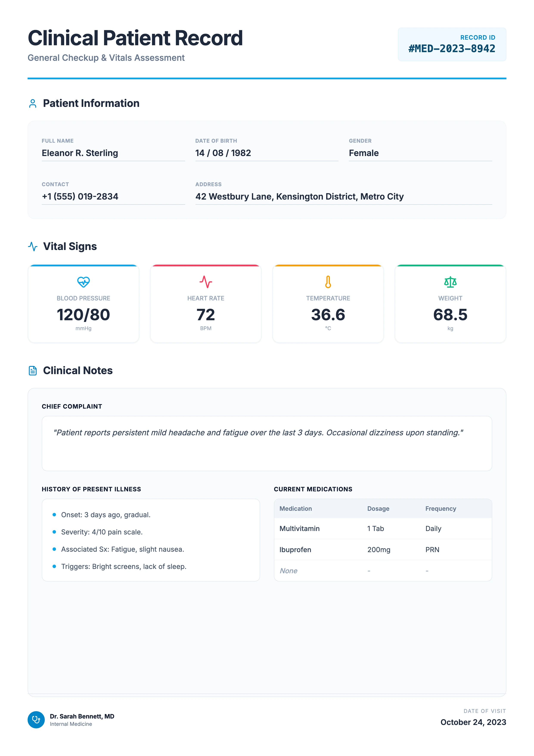The image size is (534, 756).
Task: Click the General Checkup & Vitals Assessment subtitle
Action: click(106, 58)
